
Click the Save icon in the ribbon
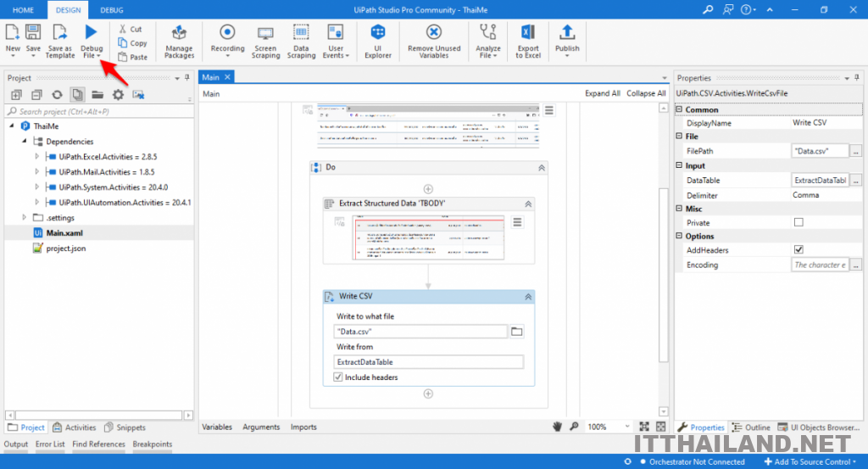(x=33, y=32)
